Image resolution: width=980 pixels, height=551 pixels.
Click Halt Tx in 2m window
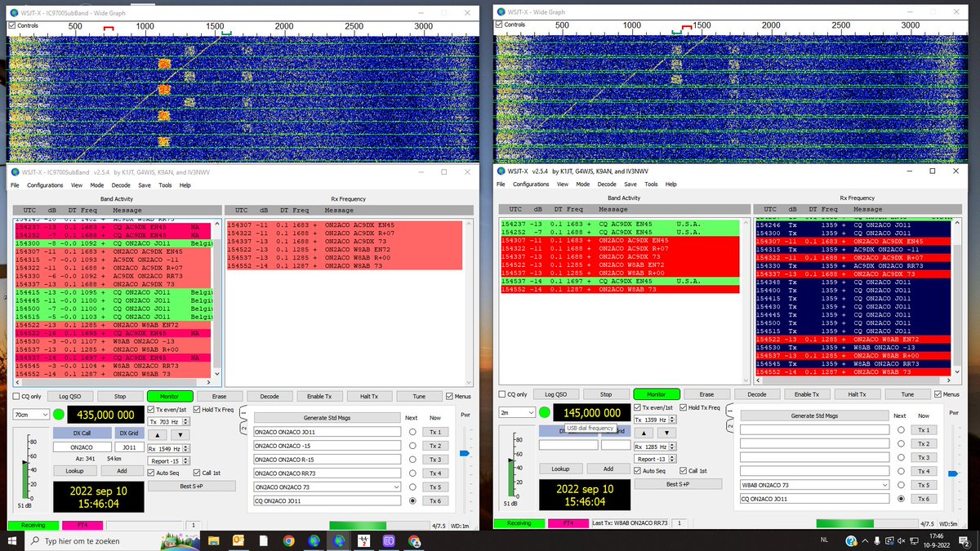point(857,394)
